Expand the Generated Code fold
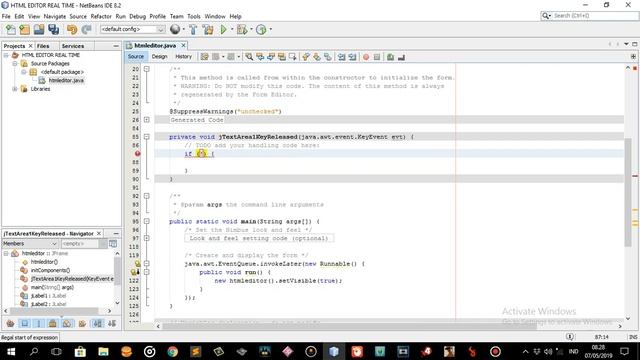 tap(147, 120)
